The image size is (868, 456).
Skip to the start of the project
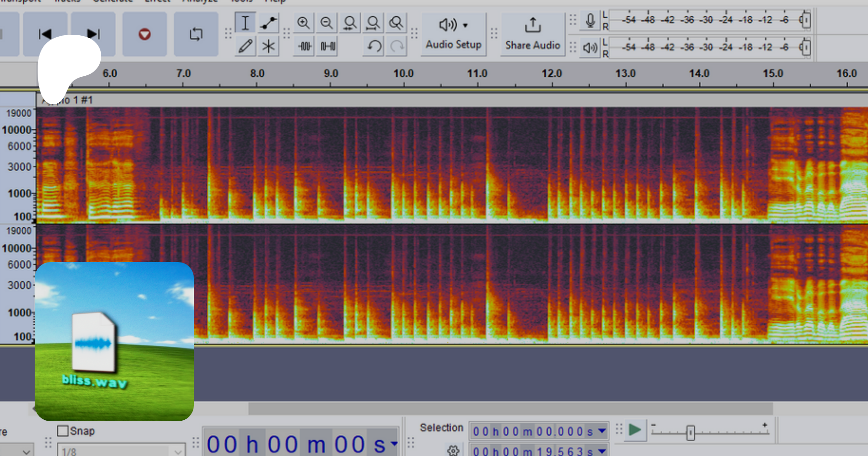coord(45,34)
